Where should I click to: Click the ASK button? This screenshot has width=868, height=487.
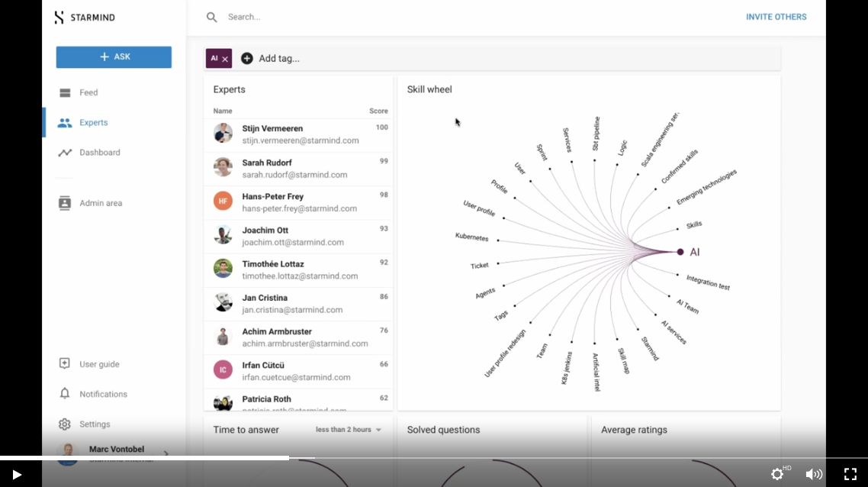pyautogui.click(x=114, y=57)
